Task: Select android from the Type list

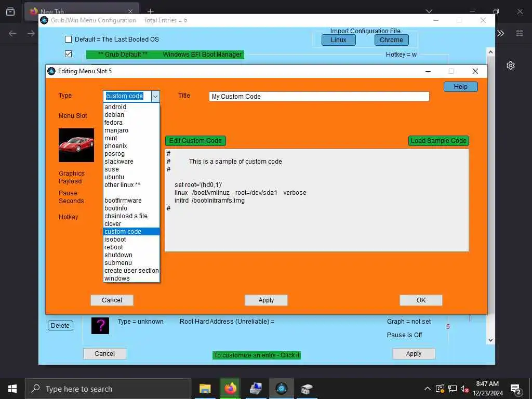Action: 131,107
